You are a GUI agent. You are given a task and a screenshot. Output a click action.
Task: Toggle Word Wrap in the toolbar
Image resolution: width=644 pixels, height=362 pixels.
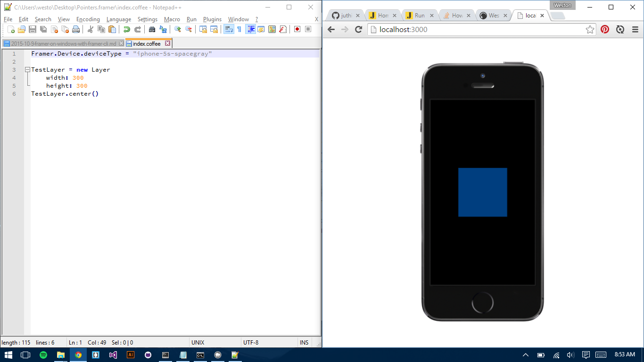(229, 29)
